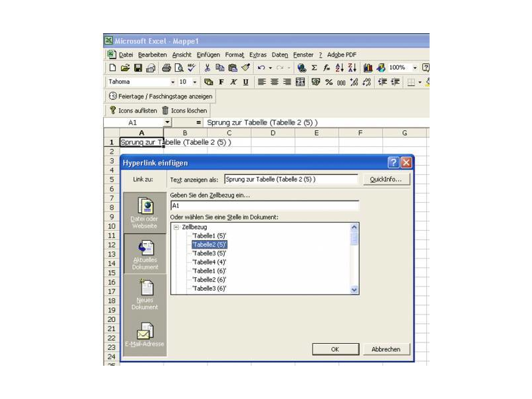Launch the Chart Wizard icon

click(368, 68)
